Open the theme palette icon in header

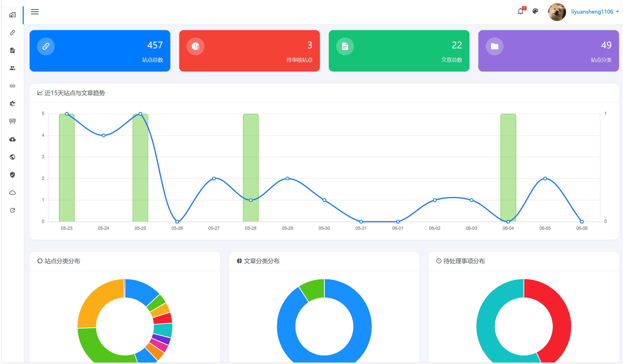pyautogui.click(x=535, y=11)
